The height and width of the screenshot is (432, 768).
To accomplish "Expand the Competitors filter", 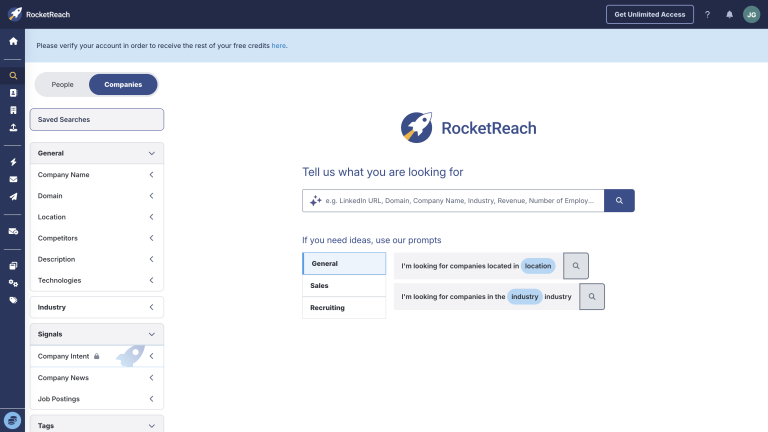I will [x=96, y=238].
